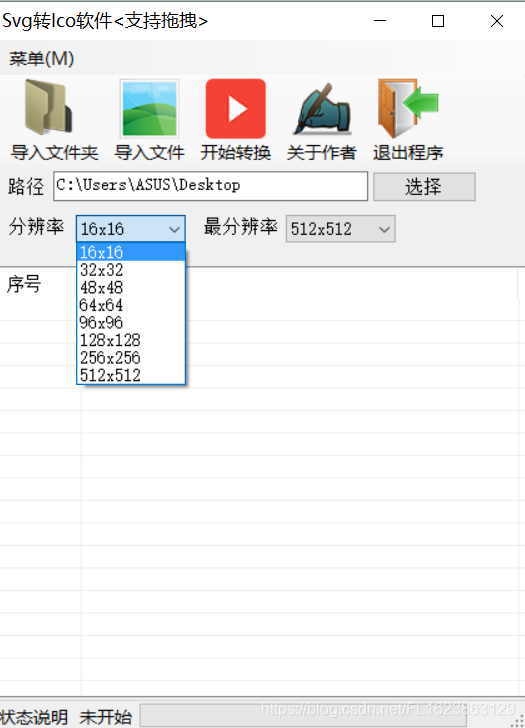Select 256x256 in the resolution list
Screen dimensions: 525x728
pyautogui.click(x=131, y=358)
